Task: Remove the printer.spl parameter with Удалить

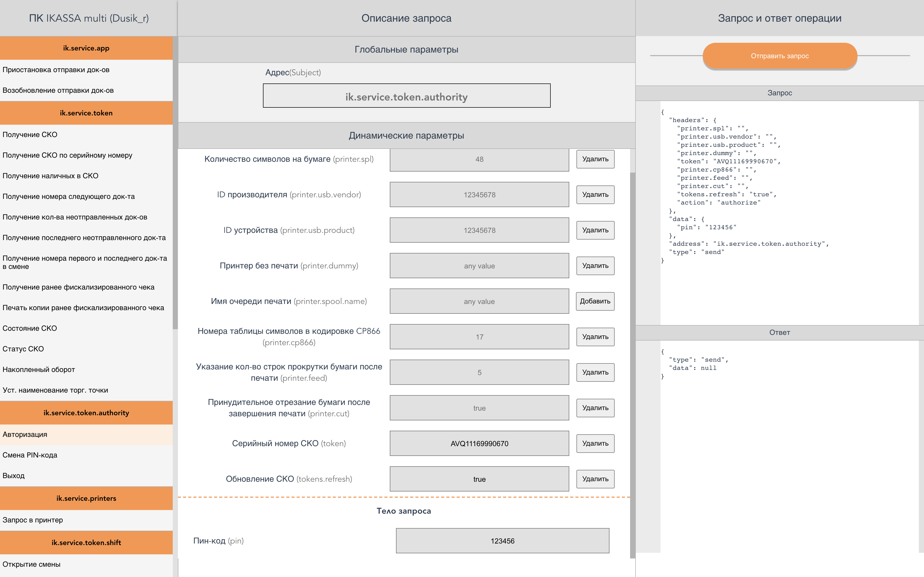Action: pyautogui.click(x=595, y=159)
